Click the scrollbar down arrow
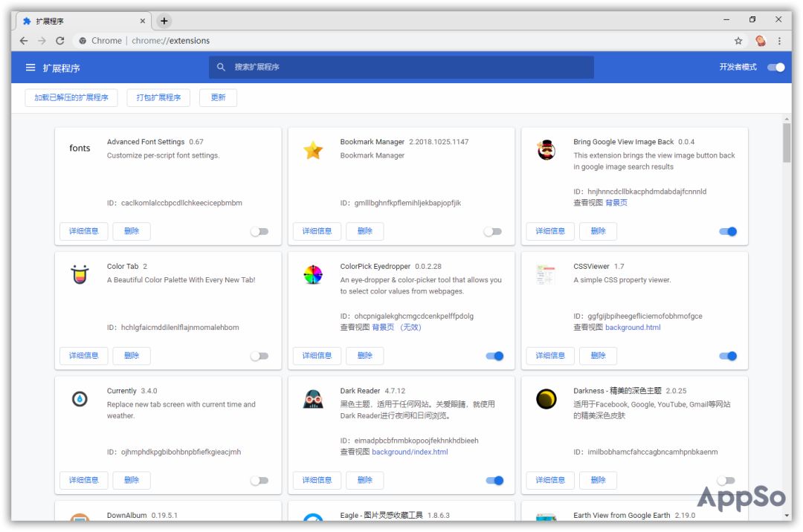Image resolution: width=803 pixels, height=532 pixels. [x=787, y=516]
